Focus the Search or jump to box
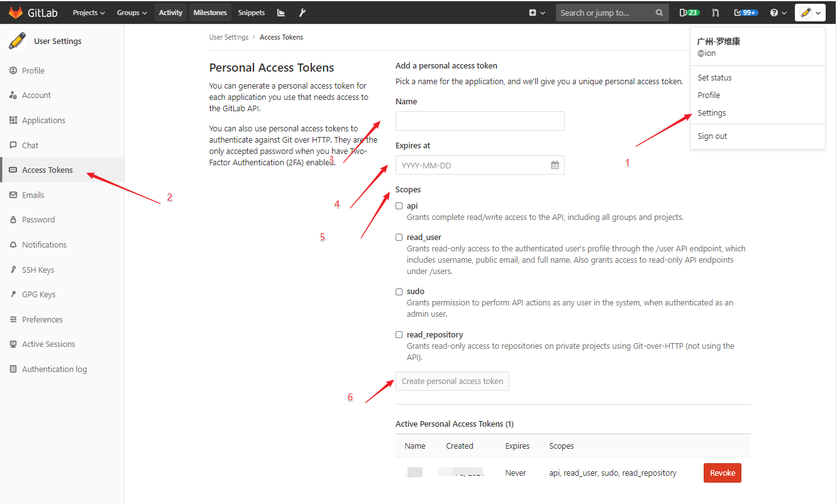The height and width of the screenshot is (504, 837). coord(611,13)
